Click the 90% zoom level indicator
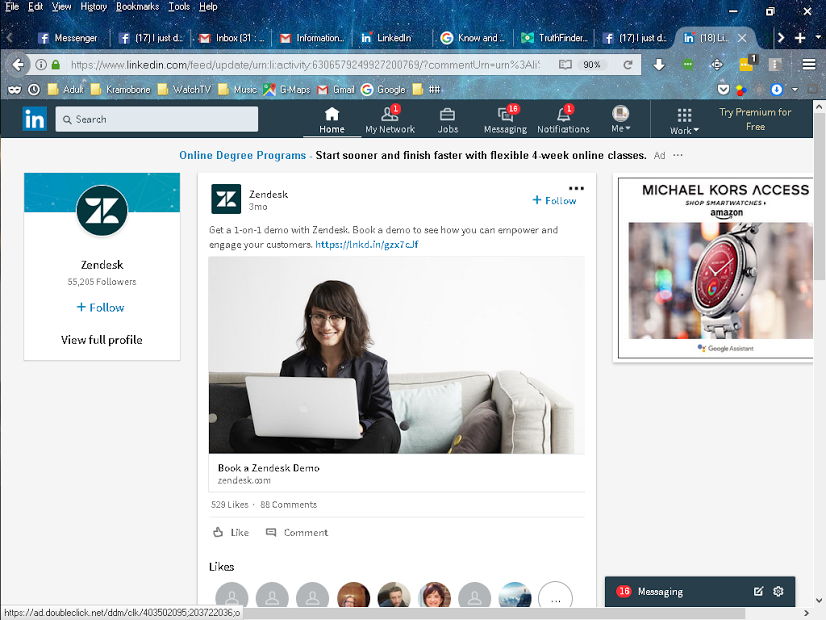 592,65
